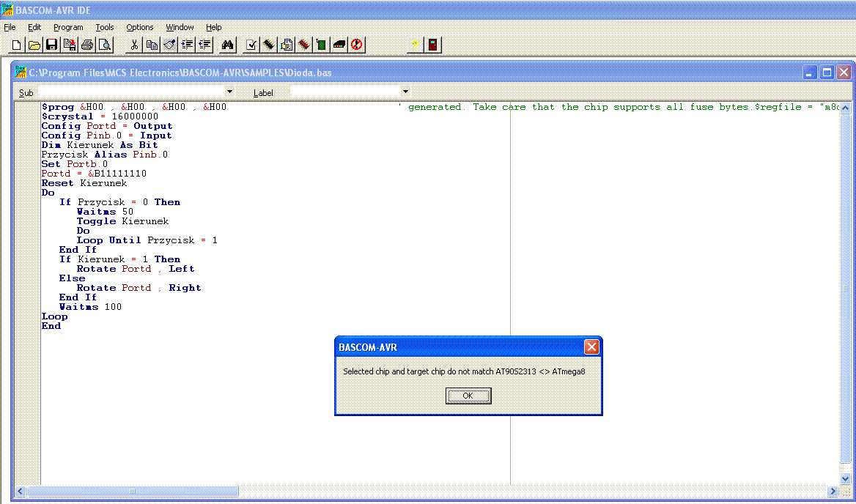Screen dimensions: 856x504
Task: Open Print Preview from the toolbar
Action: pyautogui.click(x=105, y=45)
